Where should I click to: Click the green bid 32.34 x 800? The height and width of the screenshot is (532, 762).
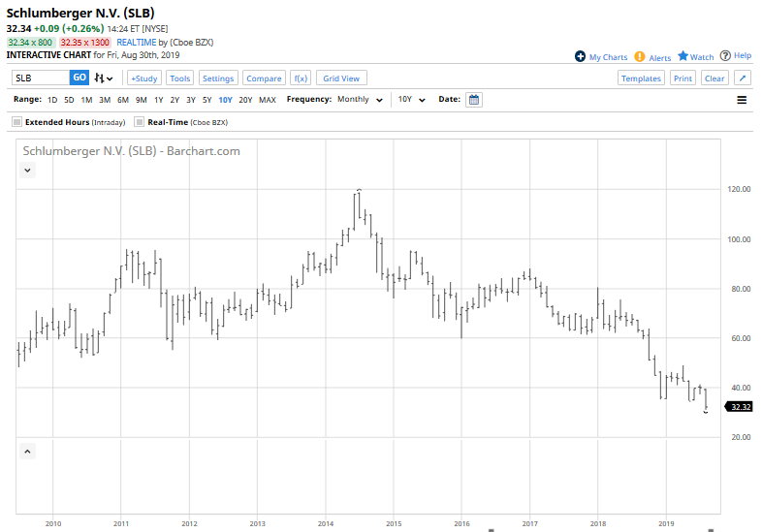tap(30, 43)
